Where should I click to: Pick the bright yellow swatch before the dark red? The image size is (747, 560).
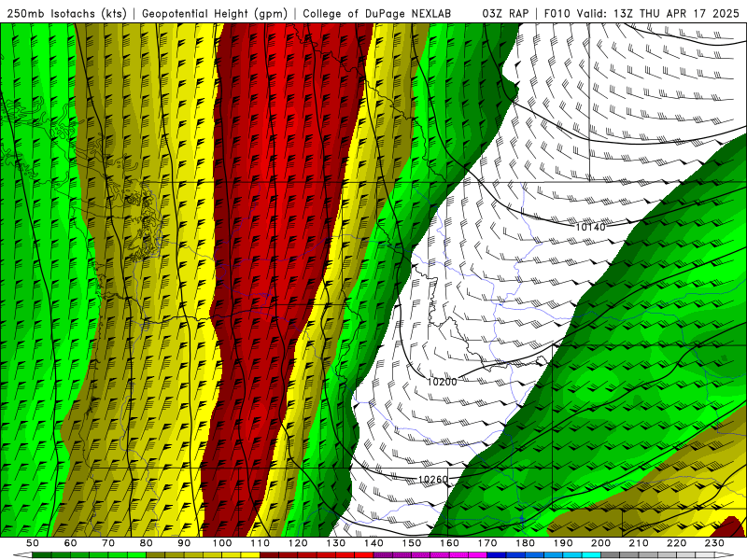pos(250,555)
